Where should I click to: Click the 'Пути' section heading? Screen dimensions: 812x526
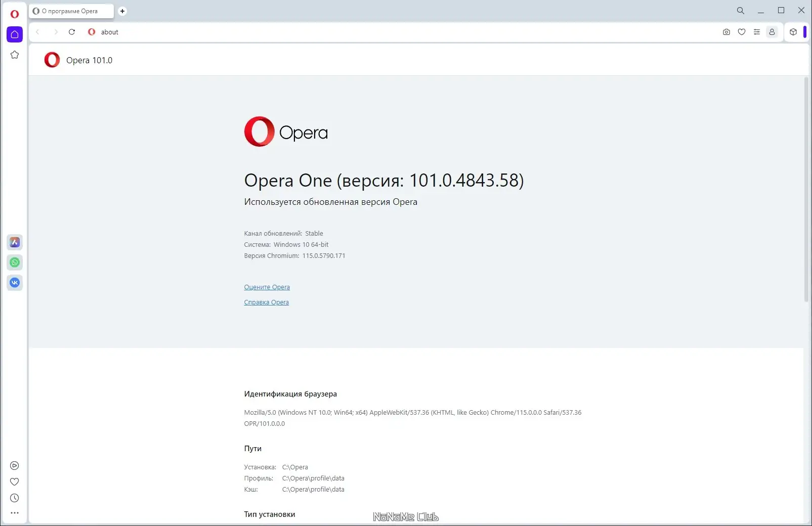(x=253, y=449)
